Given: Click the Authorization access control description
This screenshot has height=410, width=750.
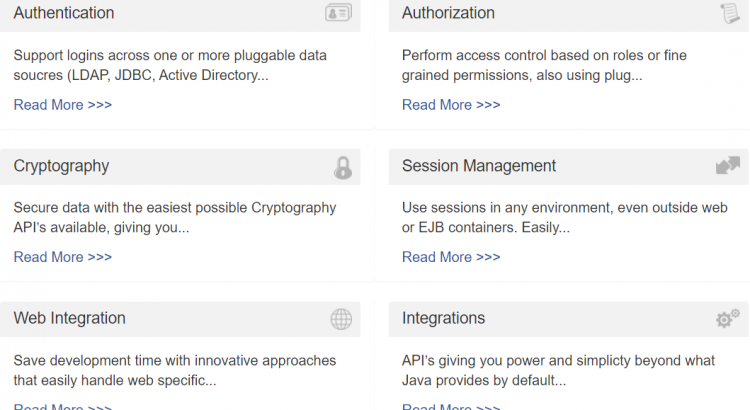Looking at the screenshot, I should 544,65.
